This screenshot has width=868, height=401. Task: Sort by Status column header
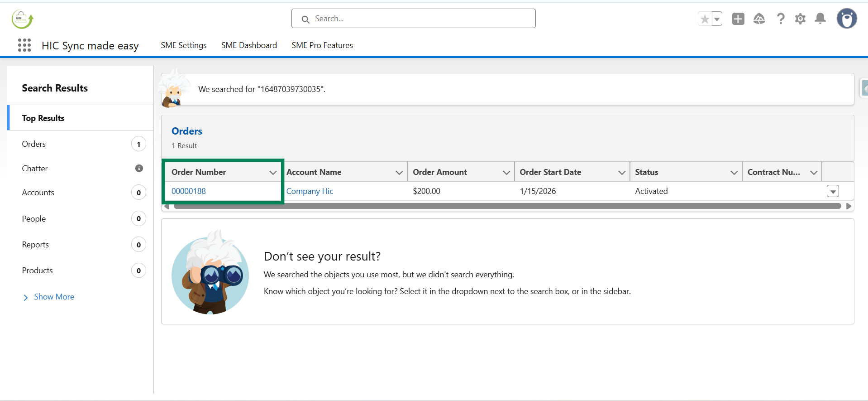pos(647,172)
